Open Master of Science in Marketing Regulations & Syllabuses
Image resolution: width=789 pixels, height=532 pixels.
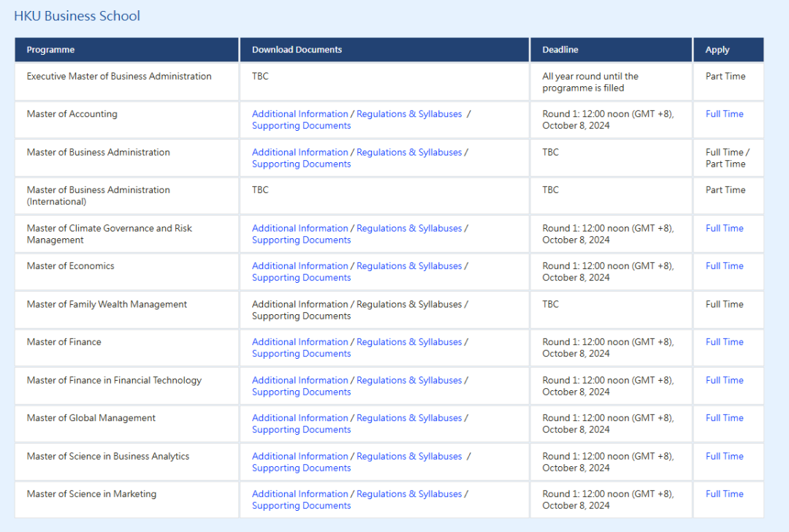[x=409, y=494]
